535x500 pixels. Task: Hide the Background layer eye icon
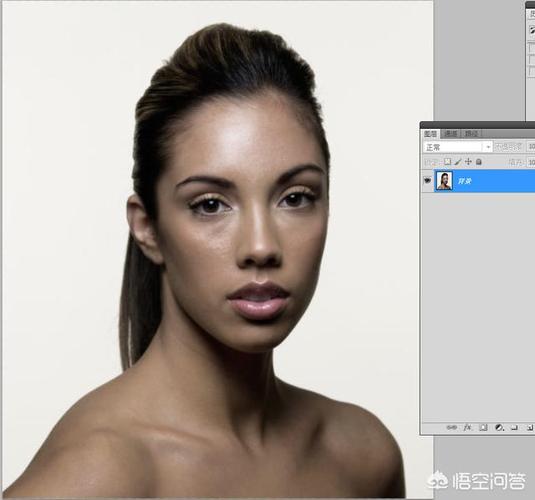pyautogui.click(x=427, y=180)
